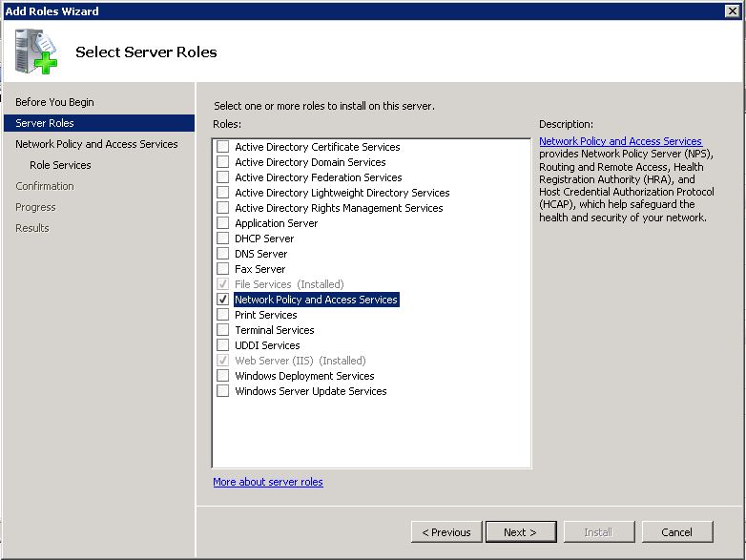746x560 pixels.
Task: Check the DNS Server checkbox
Action: tap(222, 253)
